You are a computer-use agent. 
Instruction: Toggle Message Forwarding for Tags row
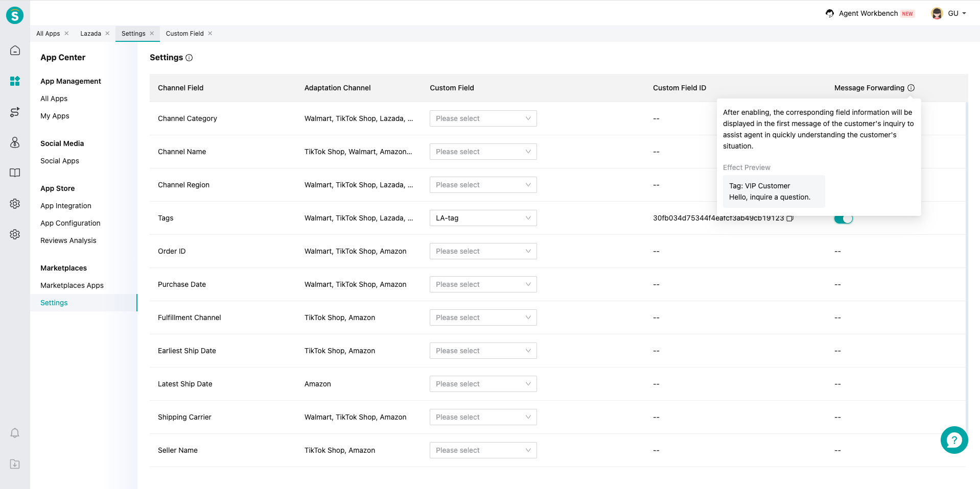point(843,218)
